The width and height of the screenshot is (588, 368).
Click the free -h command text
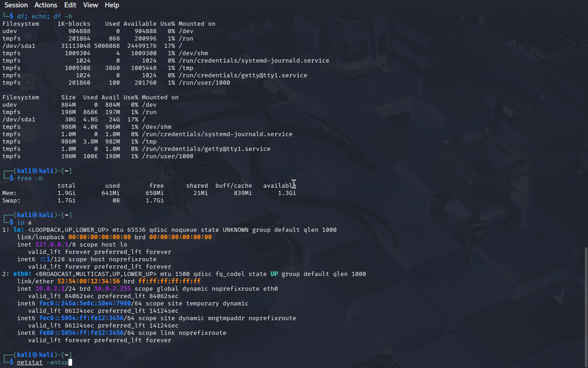pyautogui.click(x=29, y=178)
